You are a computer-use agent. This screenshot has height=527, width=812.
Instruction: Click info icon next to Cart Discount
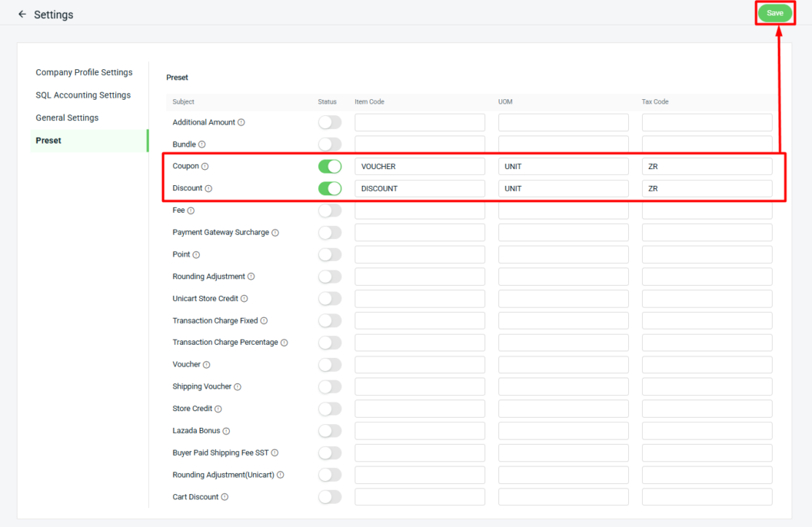pyautogui.click(x=225, y=497)
